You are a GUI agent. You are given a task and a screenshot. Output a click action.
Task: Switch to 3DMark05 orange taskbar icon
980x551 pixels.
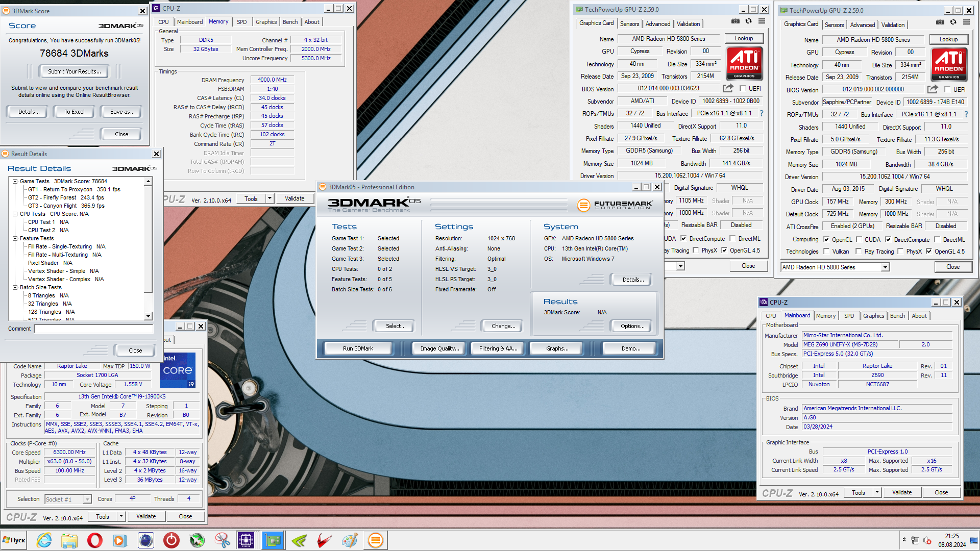click(376, 540)
